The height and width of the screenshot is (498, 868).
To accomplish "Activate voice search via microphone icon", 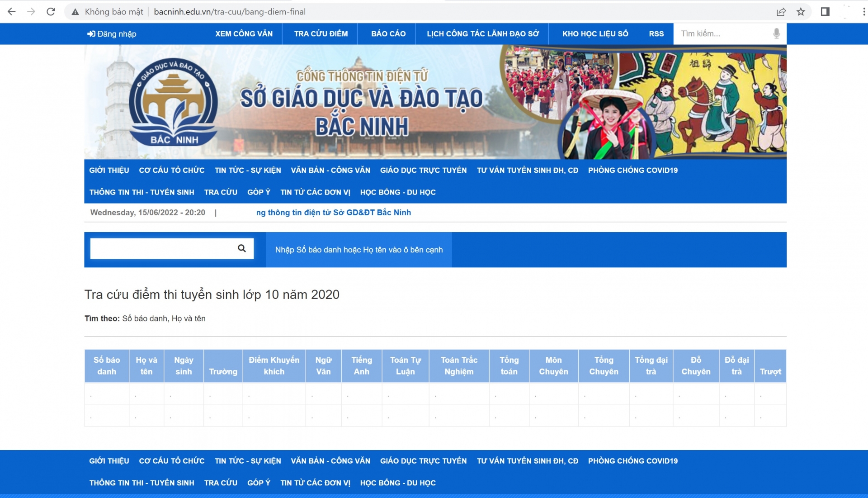I will coord(776,33).
